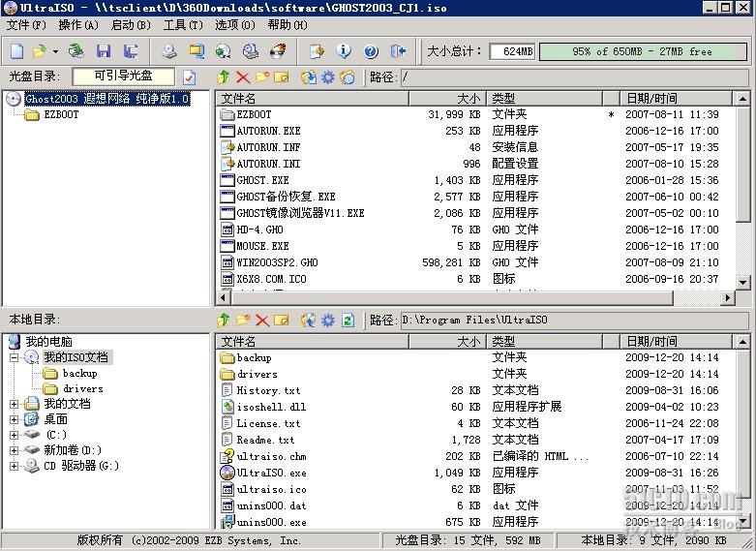Click the Convert image format icon
The width and height of the screenshot is (756, 551).
tap(197, 50)
